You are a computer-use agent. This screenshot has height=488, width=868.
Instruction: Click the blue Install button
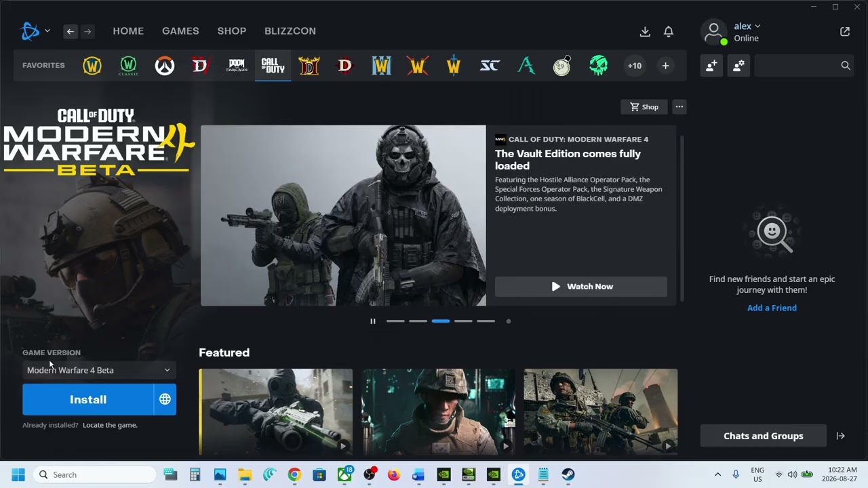click(x=88, y=399)
